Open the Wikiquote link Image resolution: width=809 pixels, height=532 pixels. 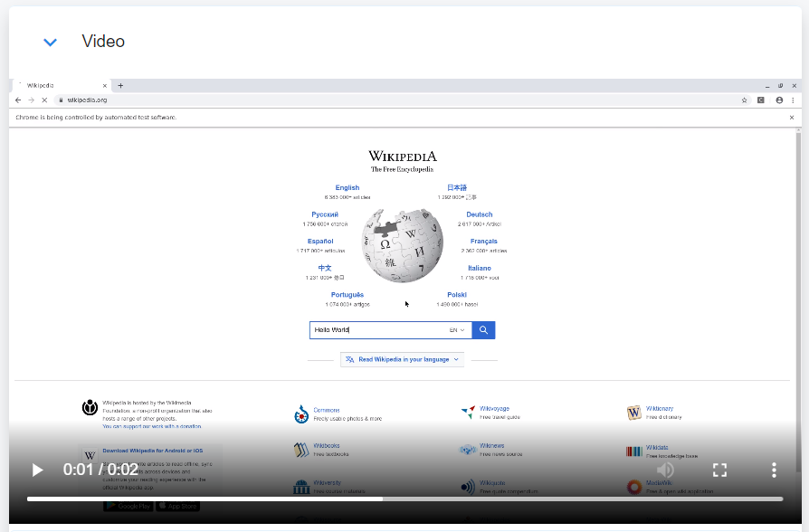coord(492,483)
